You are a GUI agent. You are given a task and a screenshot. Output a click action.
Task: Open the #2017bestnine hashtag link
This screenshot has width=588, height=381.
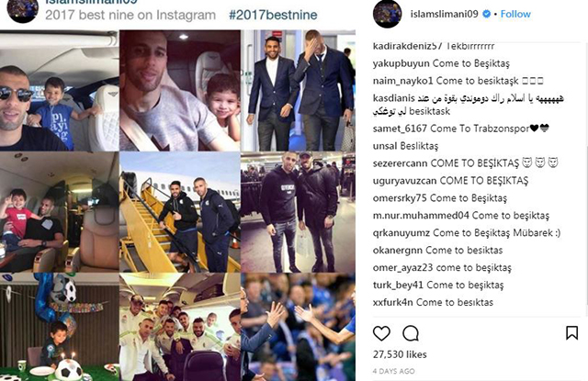(273, 15)
